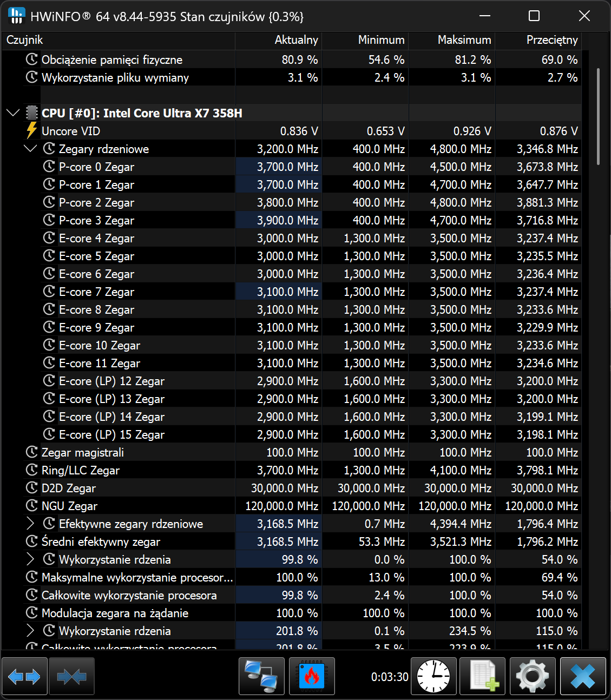The width and height of the screenshot is (611, 700).
Task: Collapse the CPU [#0] Intel Core Ultra group
Action: click(13, 113)
